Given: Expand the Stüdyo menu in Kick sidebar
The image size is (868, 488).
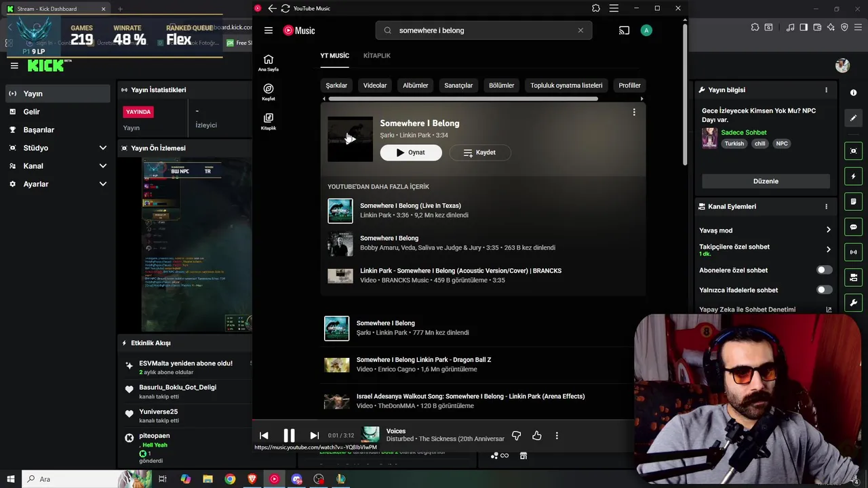Looking at the screenshot, I should point(103,148).
